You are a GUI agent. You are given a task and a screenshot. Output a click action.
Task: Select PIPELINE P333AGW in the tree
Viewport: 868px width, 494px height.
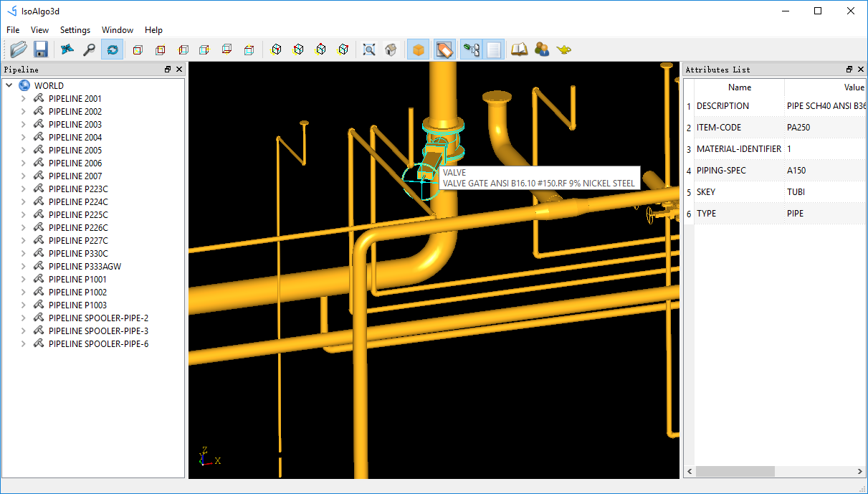click(x=85, y=267)
